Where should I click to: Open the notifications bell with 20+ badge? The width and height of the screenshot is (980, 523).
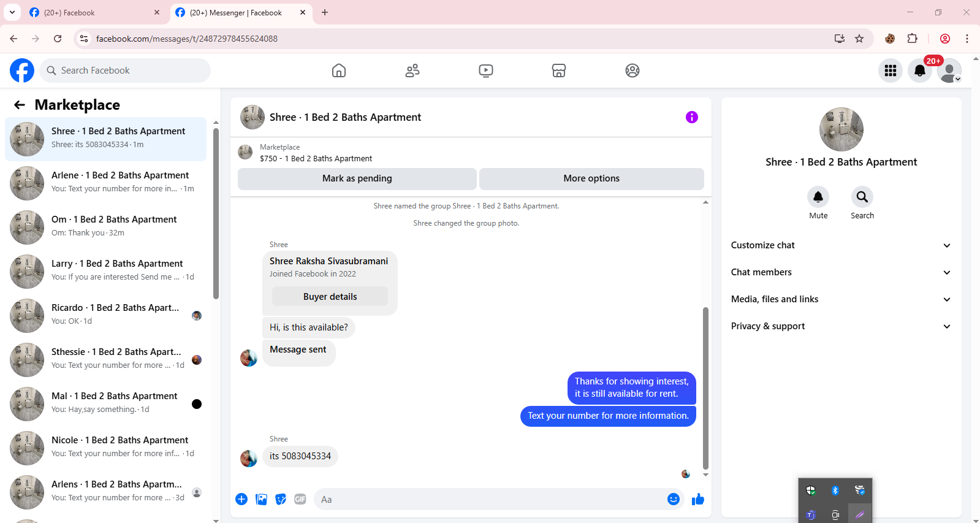(920, 71)
